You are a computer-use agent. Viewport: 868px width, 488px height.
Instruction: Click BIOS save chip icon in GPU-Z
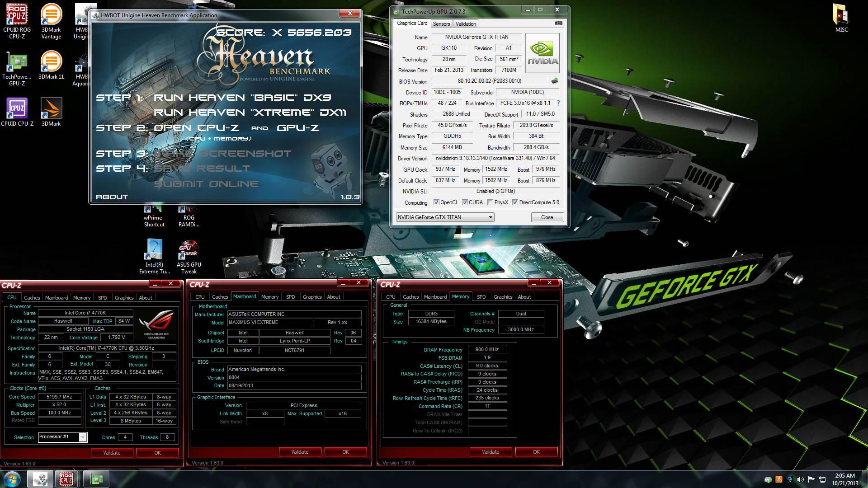point(555,81)
